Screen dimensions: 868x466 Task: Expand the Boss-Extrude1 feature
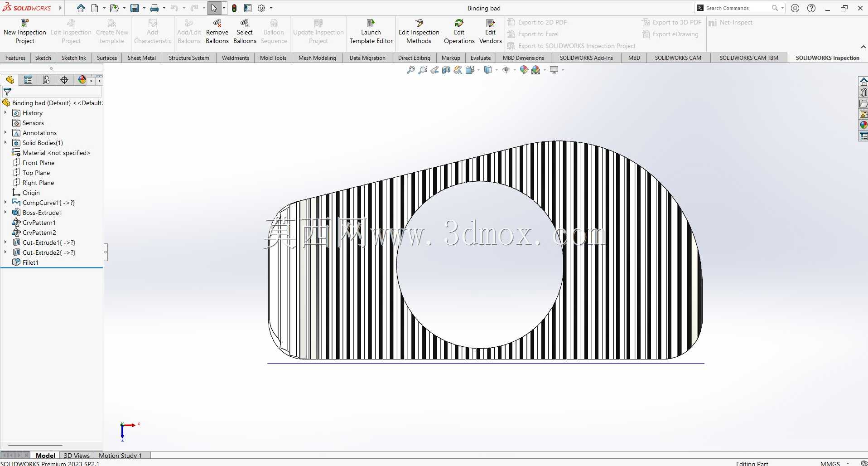click(5, 212)
